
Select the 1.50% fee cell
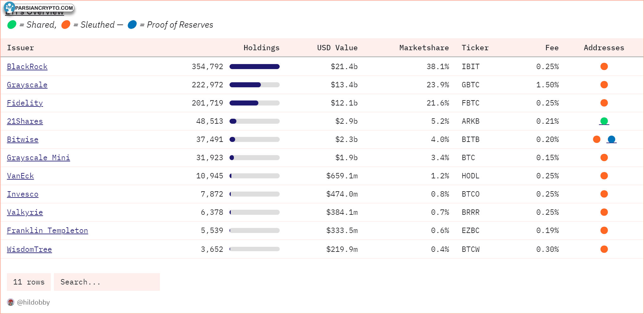point(547,85)
